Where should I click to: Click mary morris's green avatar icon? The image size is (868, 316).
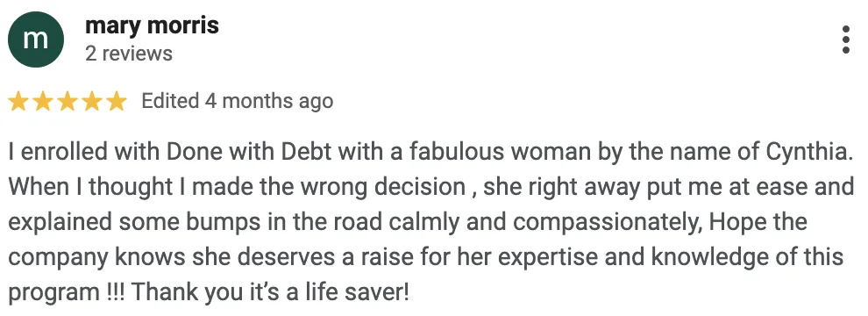(x=36, y=39)
